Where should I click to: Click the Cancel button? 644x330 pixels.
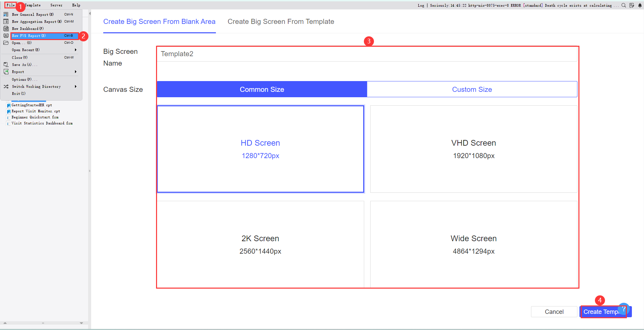tap(554, 311)
